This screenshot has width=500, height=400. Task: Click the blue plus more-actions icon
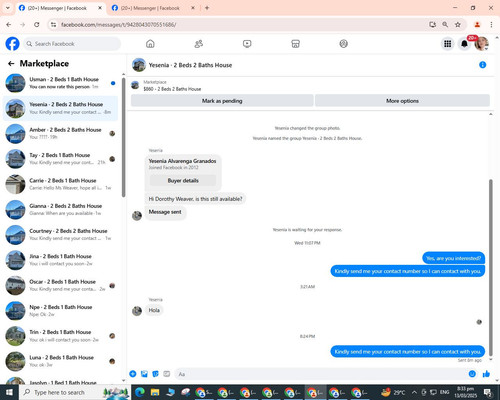click(133, 374)
